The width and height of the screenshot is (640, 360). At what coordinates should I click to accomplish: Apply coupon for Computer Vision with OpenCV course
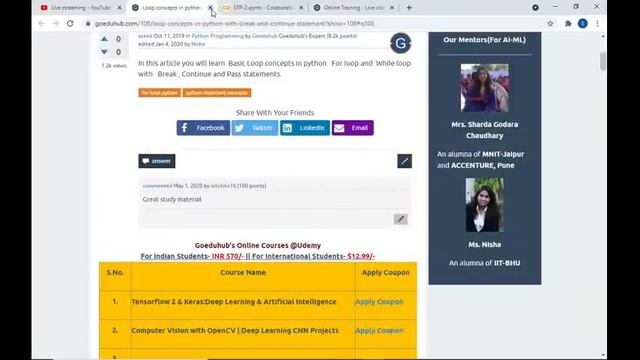[x=379, y=331]
